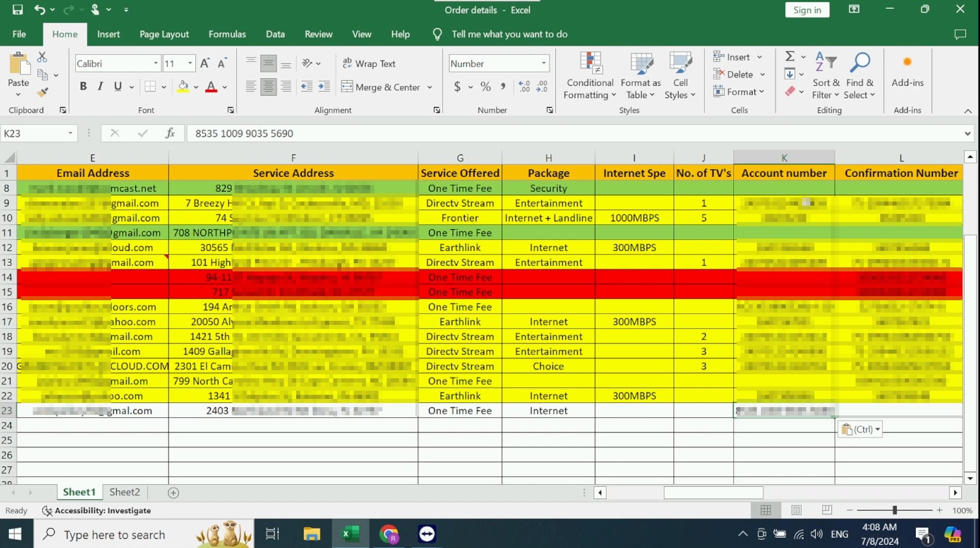The width and height of the screenshot is (980, 548).
Task: Open the Calibri font name dropdown
Action: pos(155,63)
